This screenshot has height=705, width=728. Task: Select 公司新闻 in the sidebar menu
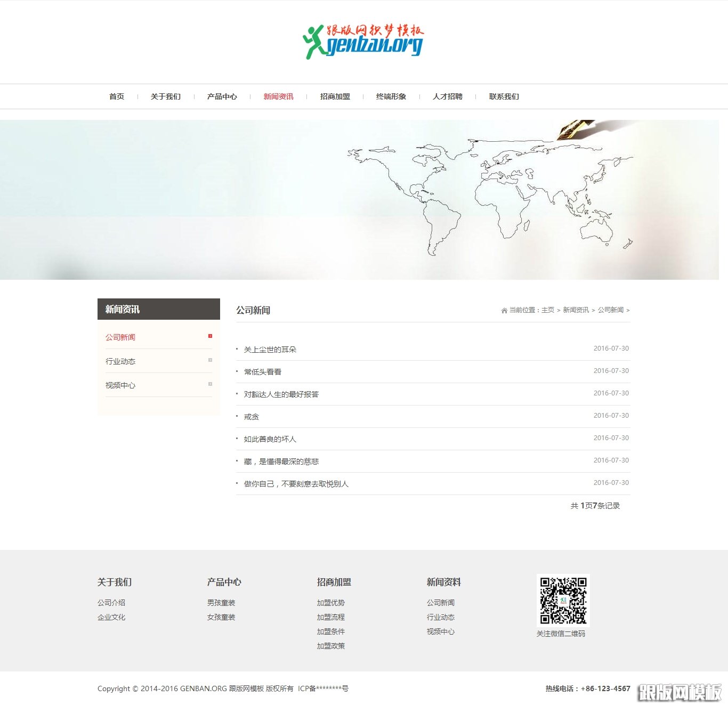120,337
